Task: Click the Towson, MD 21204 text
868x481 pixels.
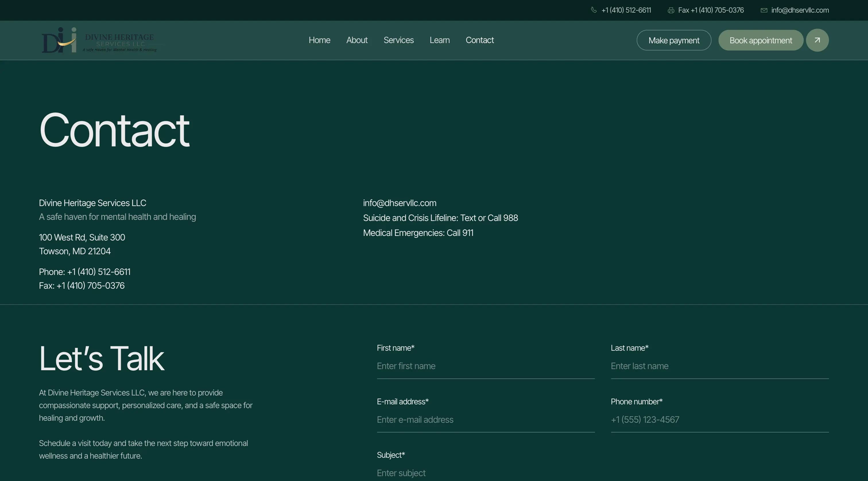Action: pyautogui.click(x=75, y=251)
